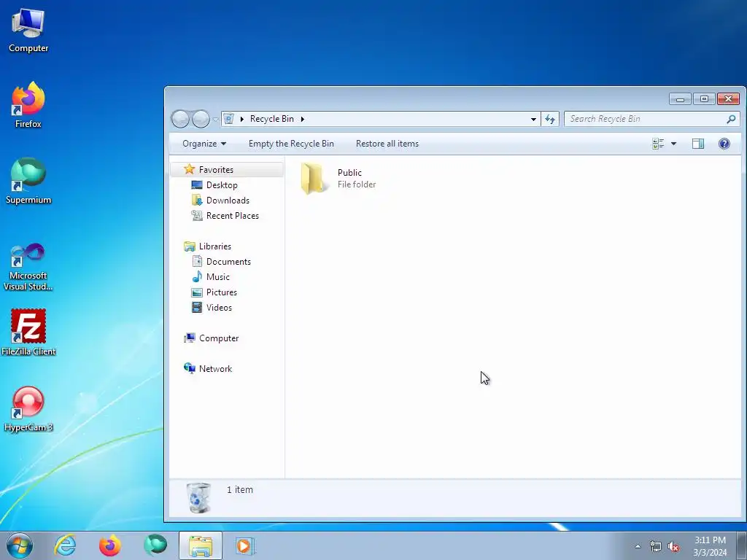Screen dimensions: 747x560
Task: Click Restore all items
Action: (387, 144)
